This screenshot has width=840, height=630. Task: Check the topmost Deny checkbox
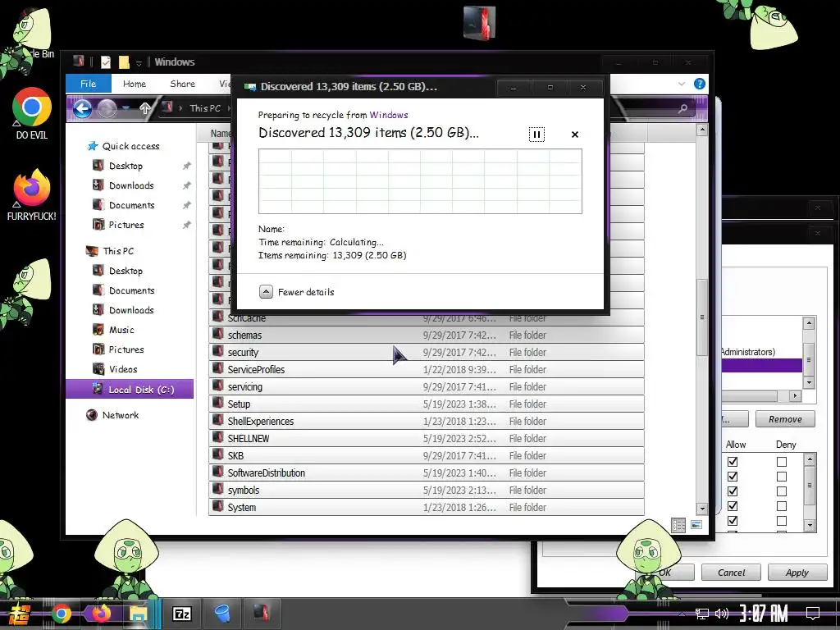tap(782, 461)
